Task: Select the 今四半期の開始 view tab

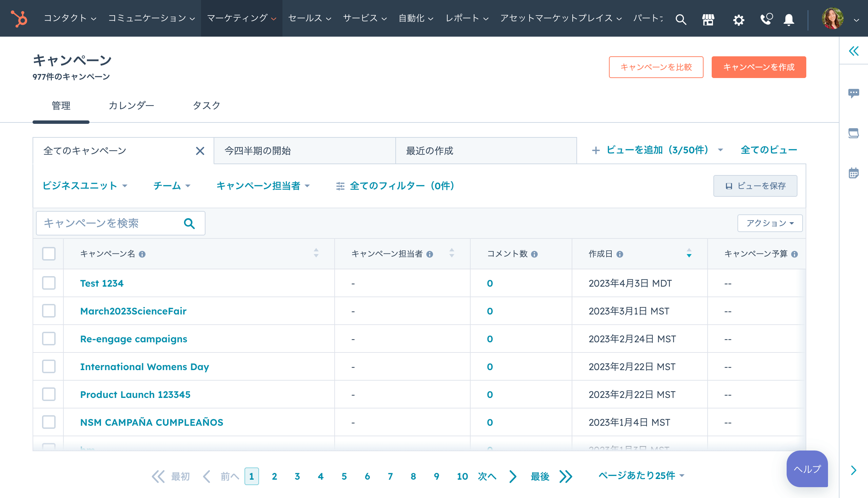Action: pyautogui.click(x=304, y=151)
